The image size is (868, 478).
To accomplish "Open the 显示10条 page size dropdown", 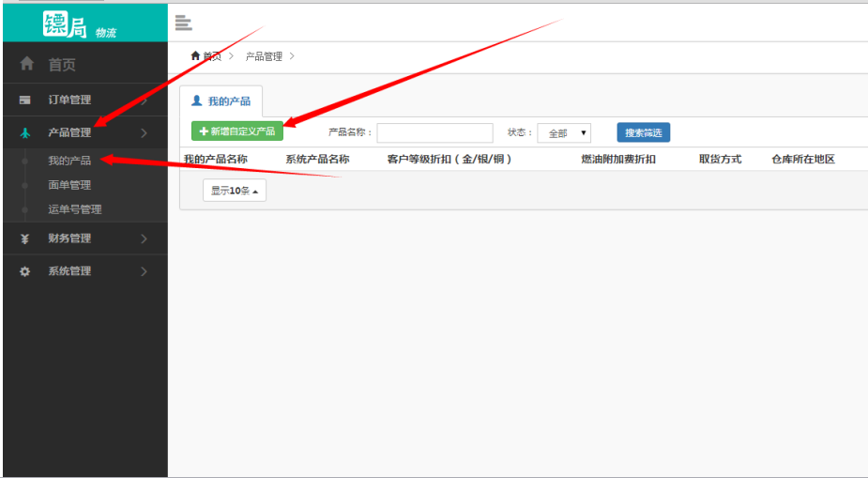I will pos(235,191).
